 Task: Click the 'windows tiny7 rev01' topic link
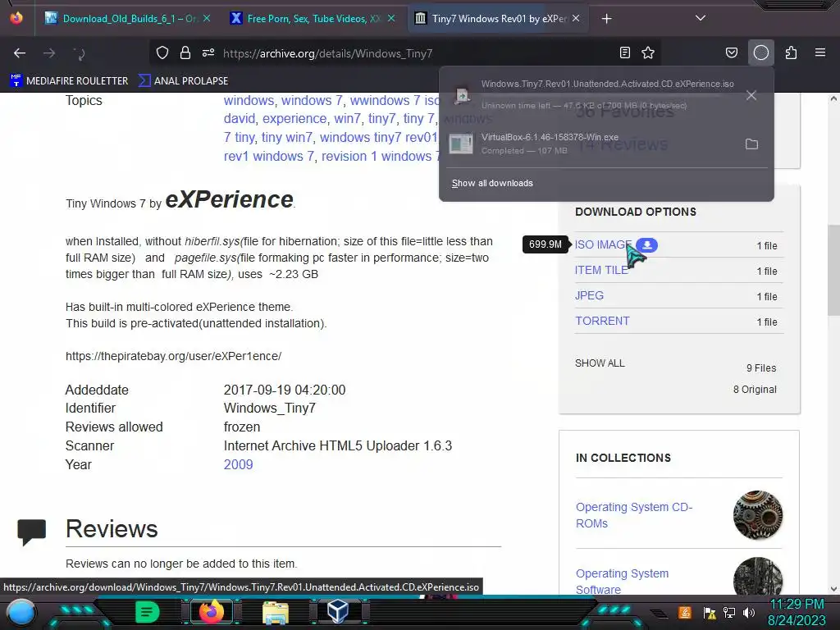379,137
